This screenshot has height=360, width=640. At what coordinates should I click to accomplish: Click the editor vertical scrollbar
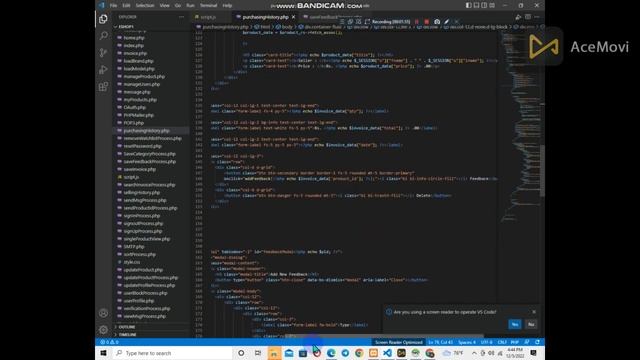[542, 171]
